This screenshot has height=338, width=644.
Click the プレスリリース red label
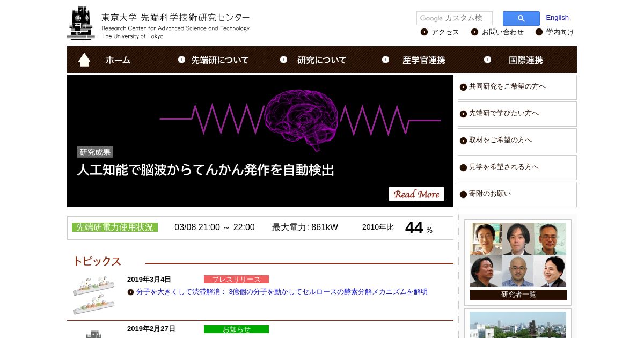pyautogui.click(x=236, y=280)
